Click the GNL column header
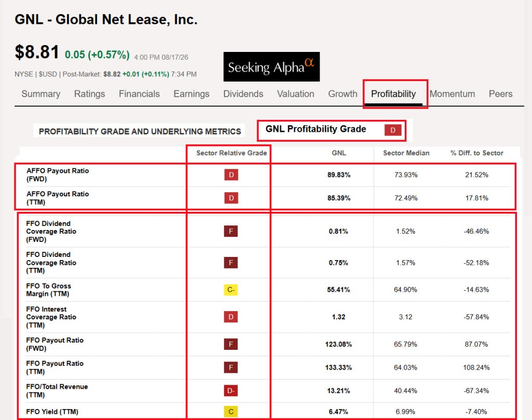The width and height of the screenshot is (532, 420). tap(339, 153)
